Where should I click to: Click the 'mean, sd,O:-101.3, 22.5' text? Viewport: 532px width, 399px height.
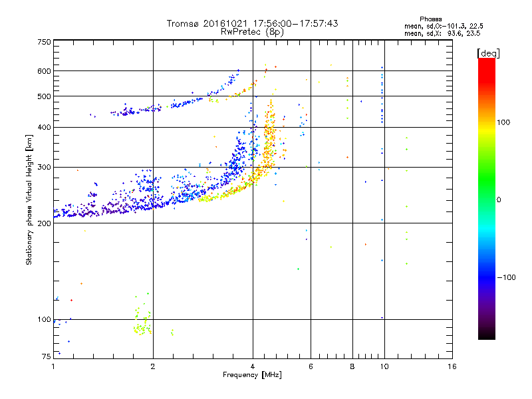(x=444, y=26)
